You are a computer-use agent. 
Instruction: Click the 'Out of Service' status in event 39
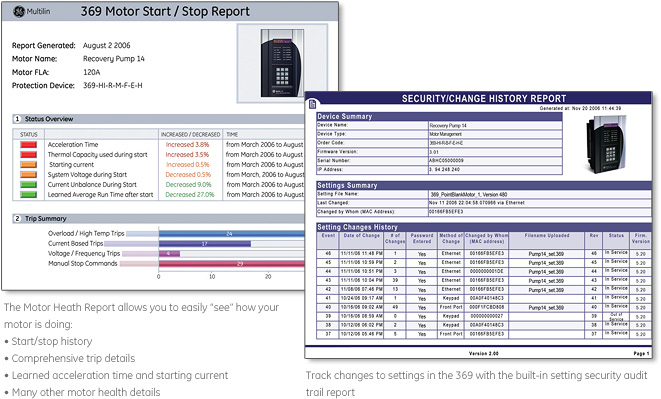pyautogui.click(x=616, y=316)
